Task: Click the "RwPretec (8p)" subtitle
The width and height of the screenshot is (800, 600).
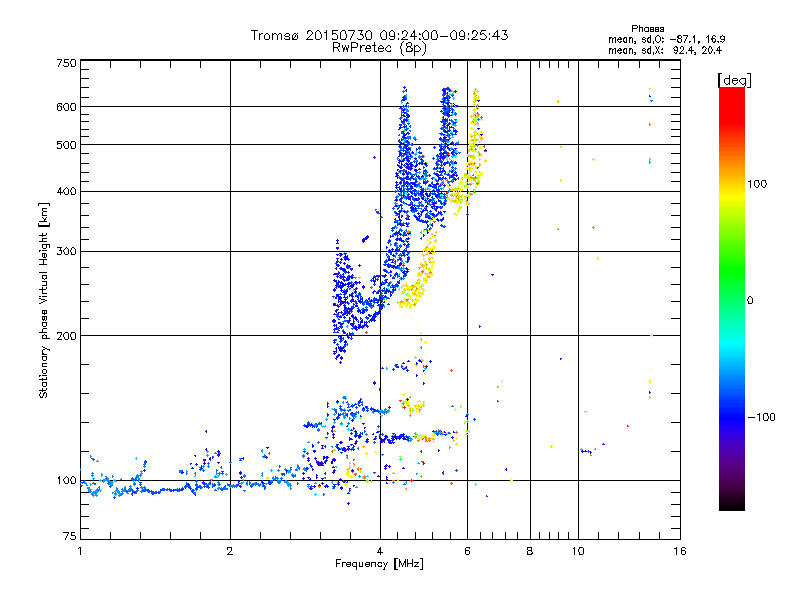Action: tap(379, 48)
